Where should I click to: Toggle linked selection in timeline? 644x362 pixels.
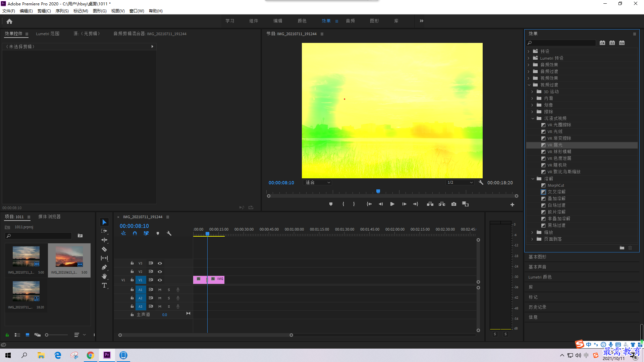coord(146,233)
